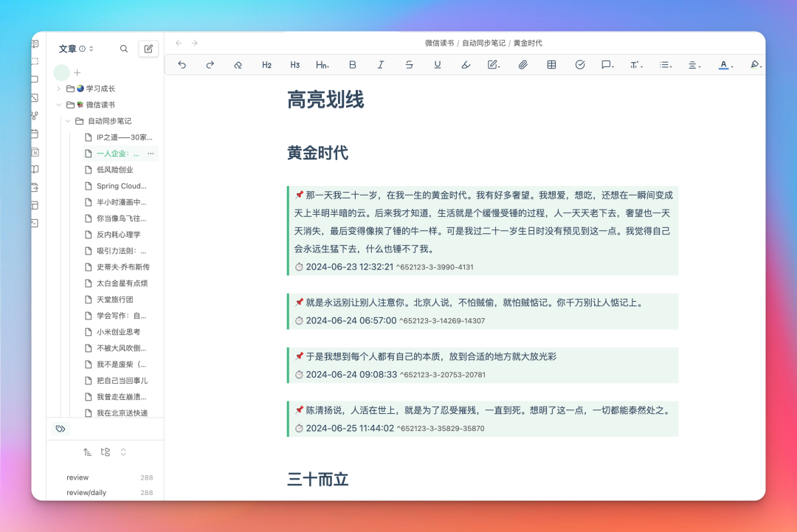Open the 低风险创业 note
This screenshot has width=797, height=532.
click(114, 170)
